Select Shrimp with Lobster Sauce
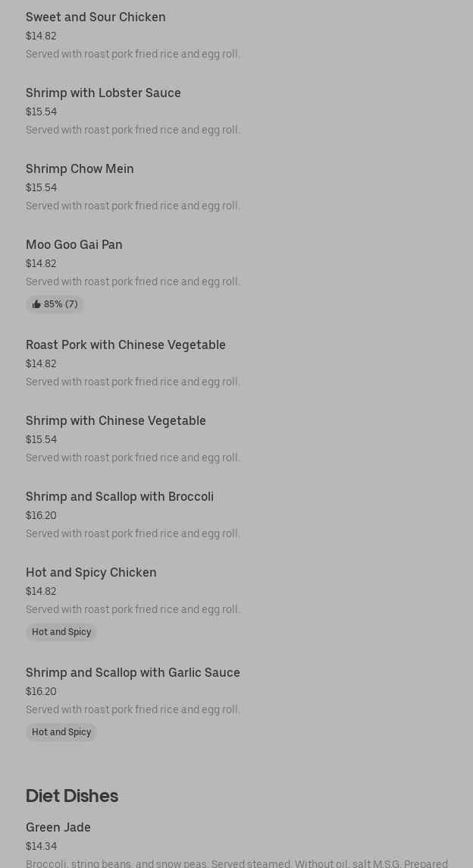The image size is (473, 868). [x=103, y=93]
